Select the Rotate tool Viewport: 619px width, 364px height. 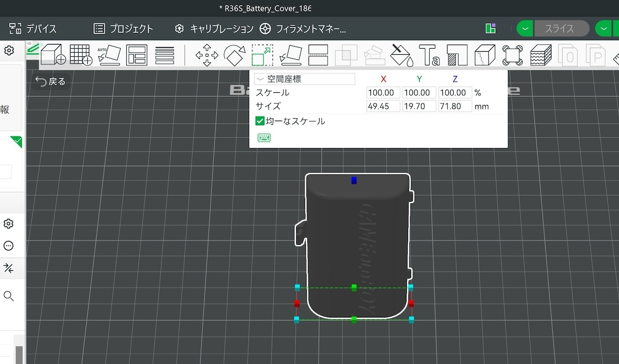pos(234,55)
